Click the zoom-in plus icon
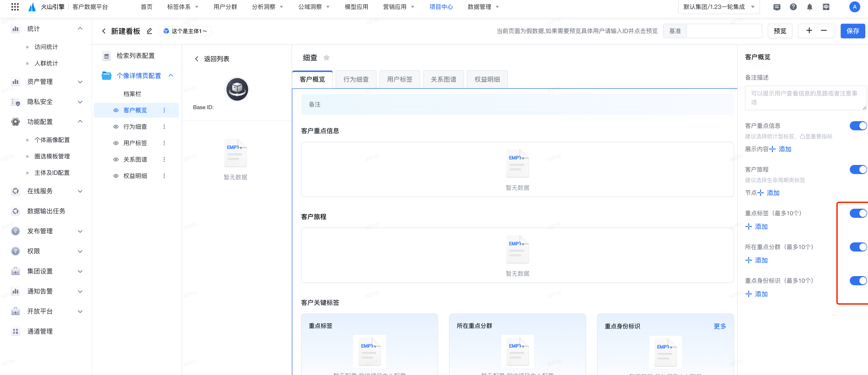The width and height of the screenshot is (868, 375). coord(809,31)
